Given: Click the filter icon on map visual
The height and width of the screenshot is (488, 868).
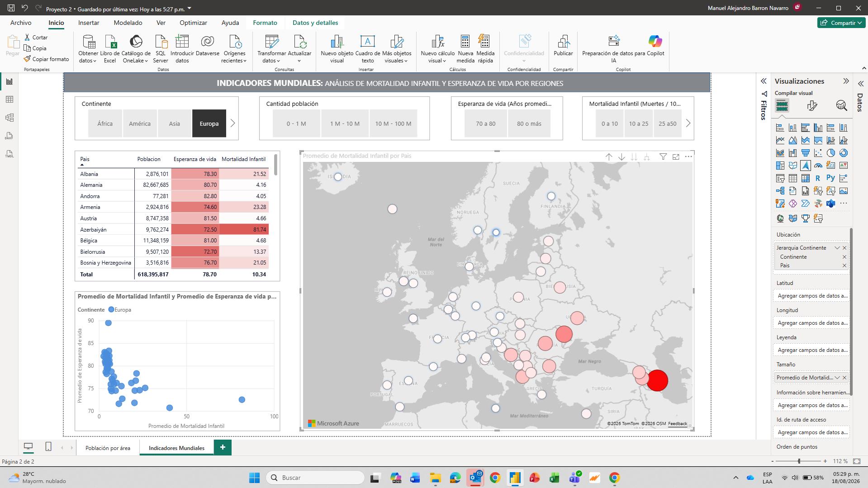Looking at the screenshot, I should click(663, 156).
